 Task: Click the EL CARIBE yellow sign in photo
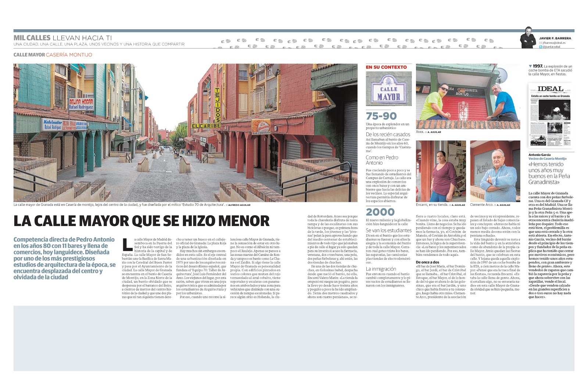(x=206, y=126)
